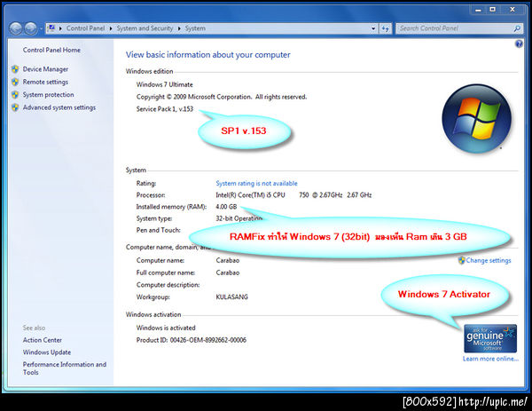The width and height of the screenshot is (532, 411).
Task: Select System and Security breadcrumb
Action: (x=145, y=28)
